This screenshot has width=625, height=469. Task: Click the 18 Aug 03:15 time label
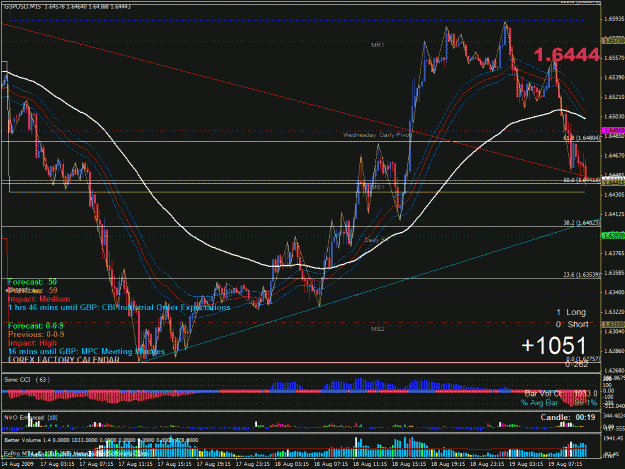[x=291, y=464]
